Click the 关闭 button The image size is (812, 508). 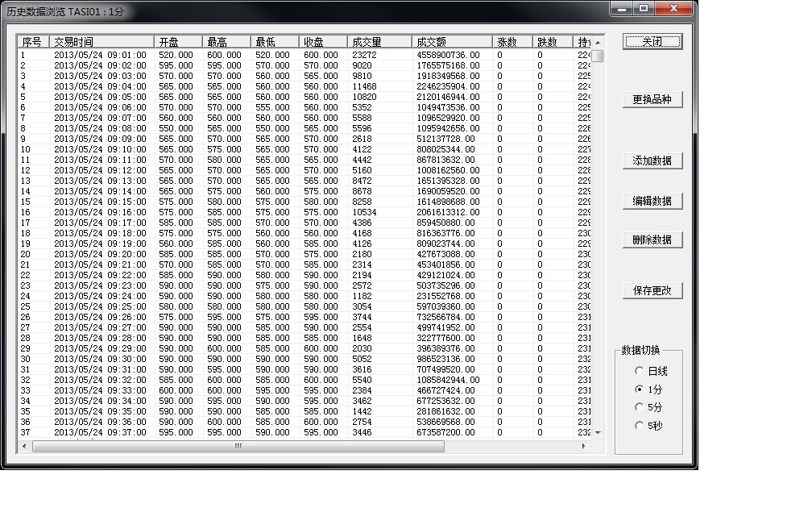point(652,41)
